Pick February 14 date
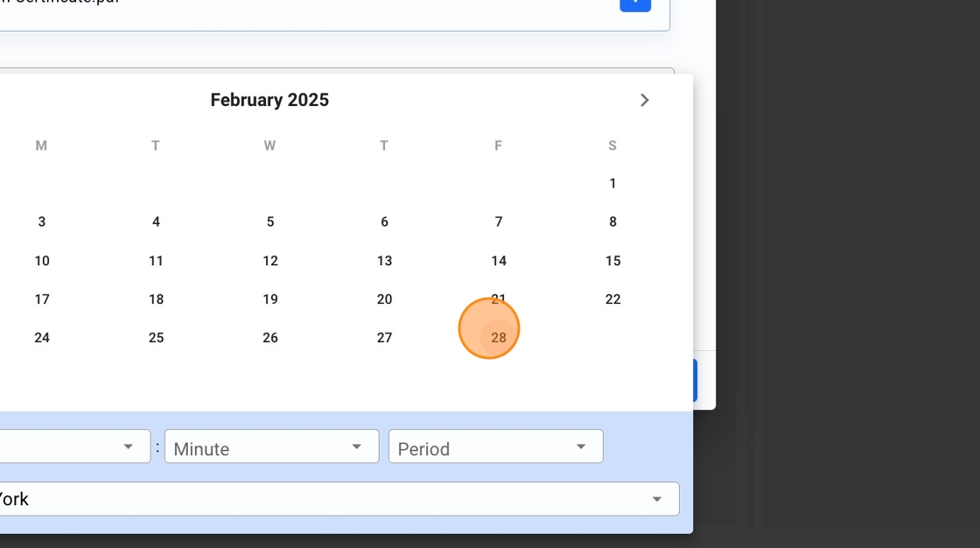The height and width of the screenshot is (548, 980). (498, 261)
